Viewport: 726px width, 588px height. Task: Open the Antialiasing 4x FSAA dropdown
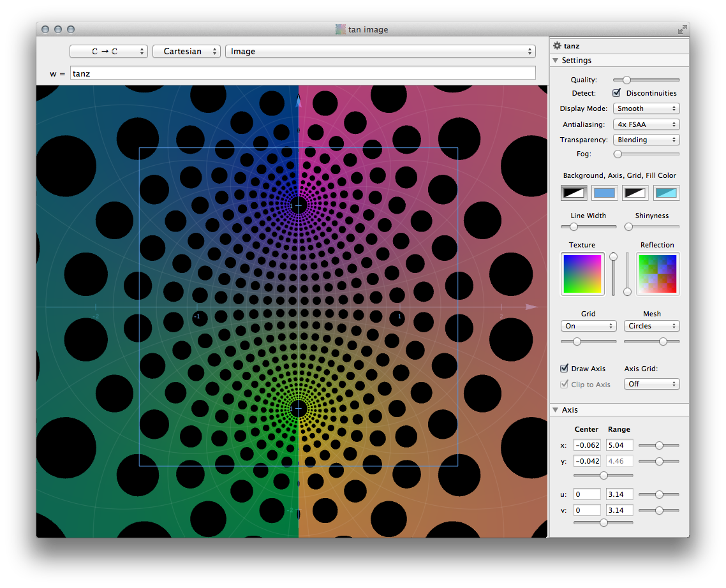coord(646,124)
